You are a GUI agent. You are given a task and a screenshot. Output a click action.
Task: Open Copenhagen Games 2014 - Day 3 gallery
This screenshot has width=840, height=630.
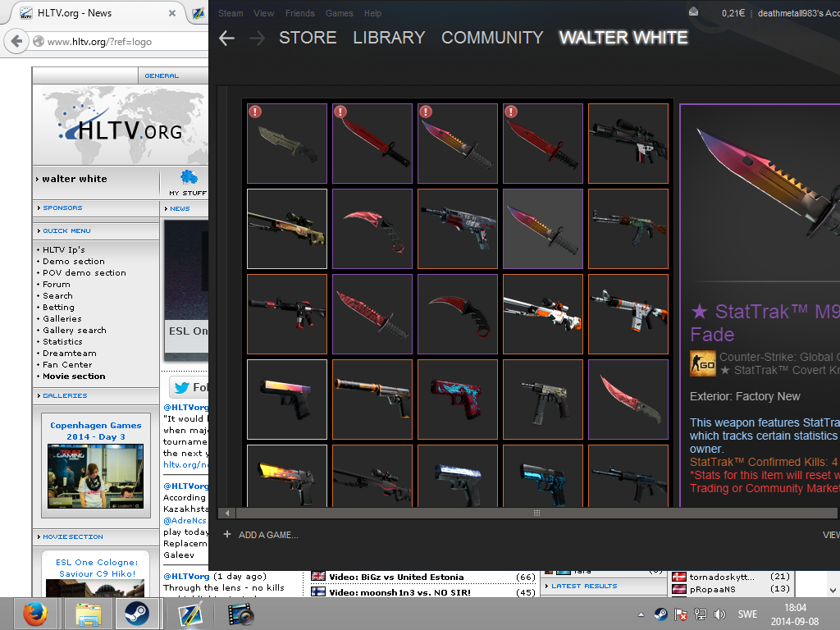(96, 431)
